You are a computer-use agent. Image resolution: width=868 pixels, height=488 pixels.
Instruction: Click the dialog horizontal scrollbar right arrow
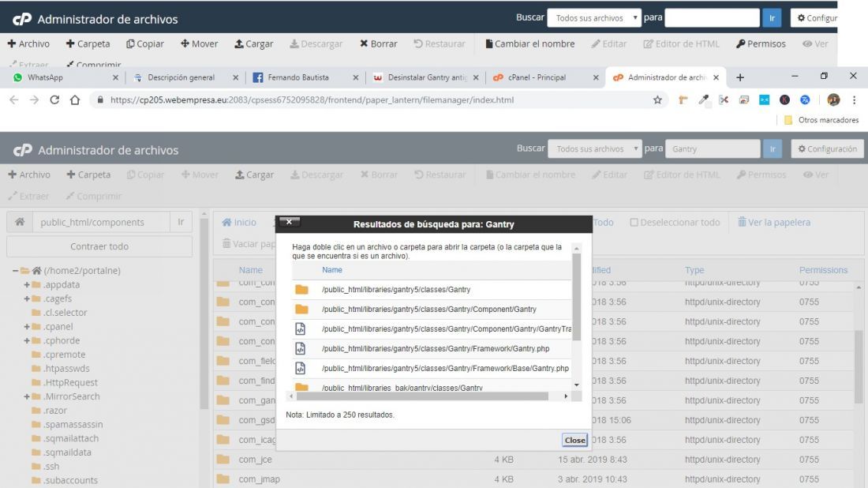click(565, 396)
